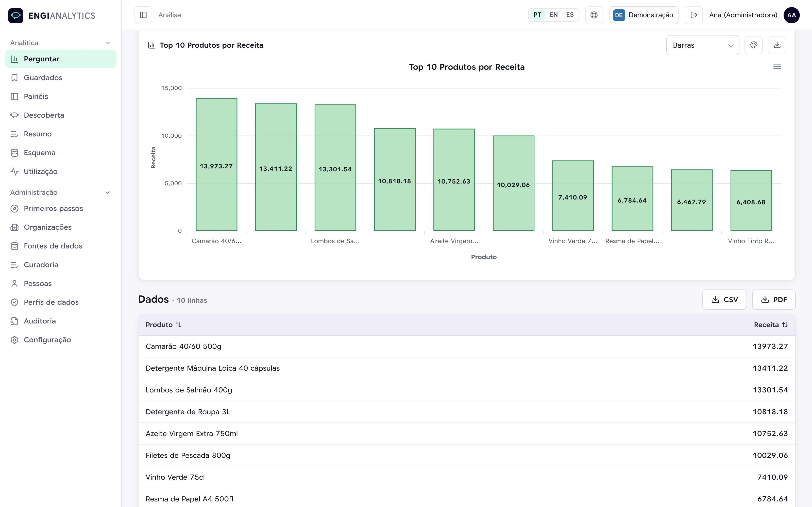Select the PT language option
The height and width of the screenshot is (507, 812).
(537, 15)
